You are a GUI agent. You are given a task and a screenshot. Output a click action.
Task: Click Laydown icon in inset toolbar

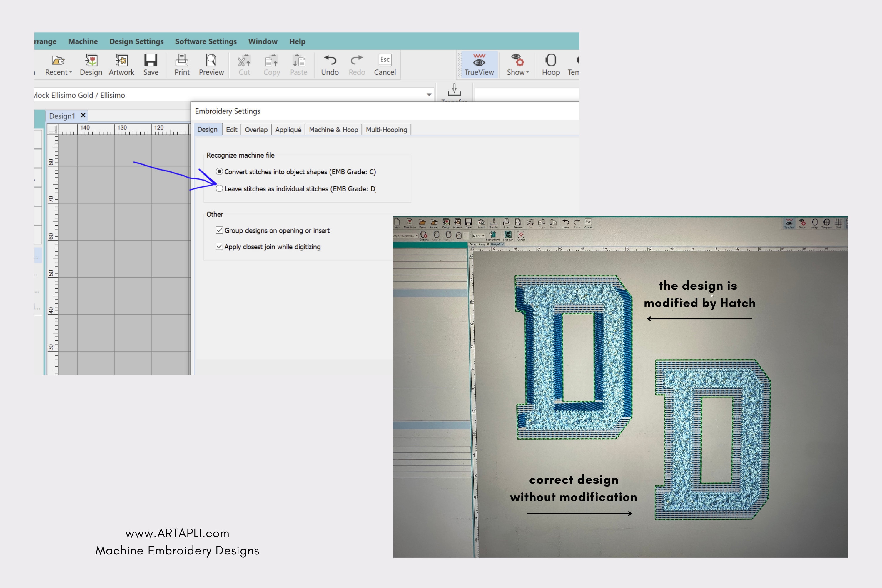coord(508,236)
